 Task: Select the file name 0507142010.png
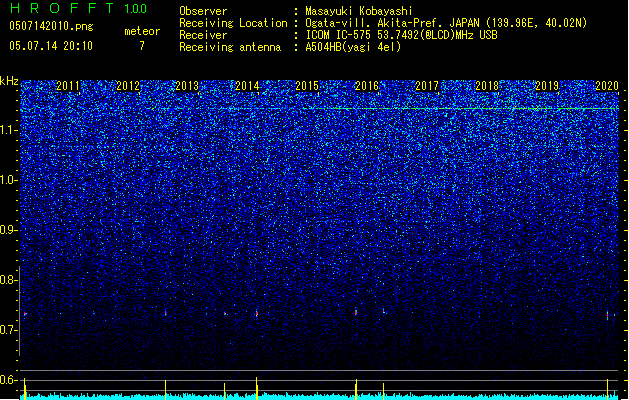click(x=51, y=26)
